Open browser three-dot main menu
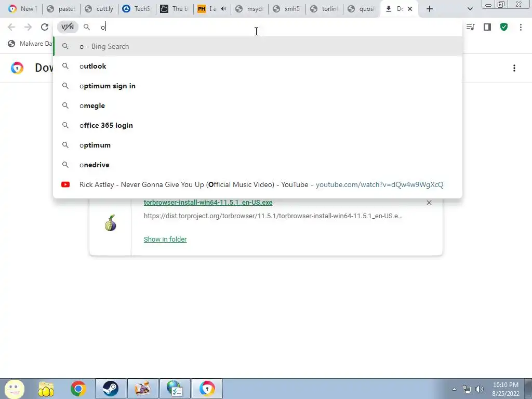 521,27
